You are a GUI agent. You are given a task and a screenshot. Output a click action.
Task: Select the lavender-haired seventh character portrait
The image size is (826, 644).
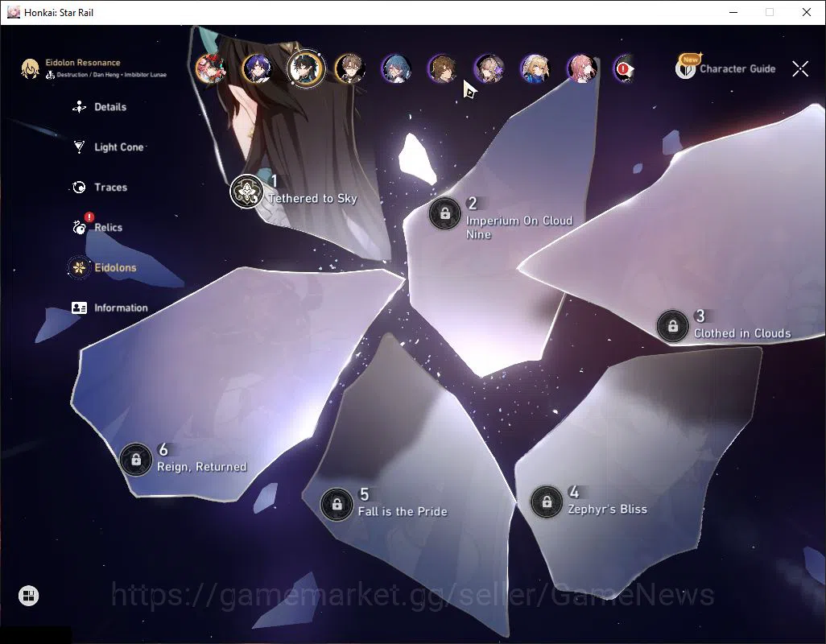[489, 68]
